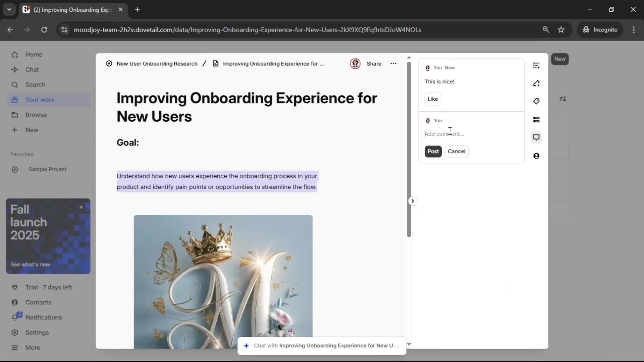Open the tags icon in right rail
The width and height of the screenshot is (644, 362).
coord(536,101)
